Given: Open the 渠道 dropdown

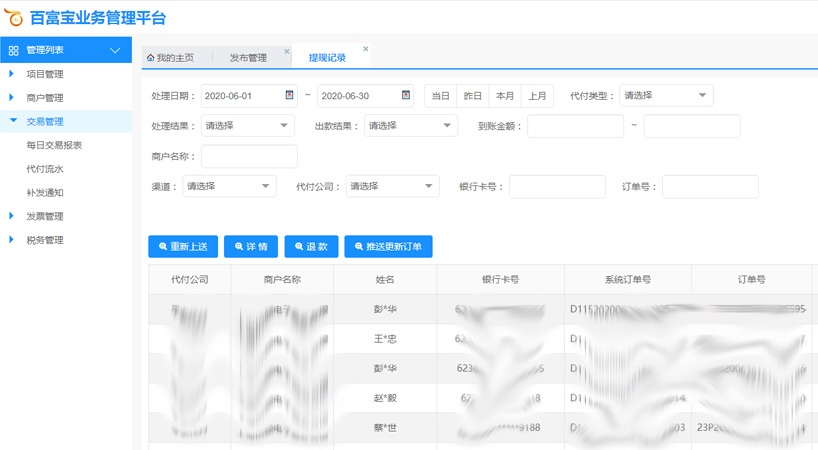Looking at the screenshot, I should (x=229, y=187).
